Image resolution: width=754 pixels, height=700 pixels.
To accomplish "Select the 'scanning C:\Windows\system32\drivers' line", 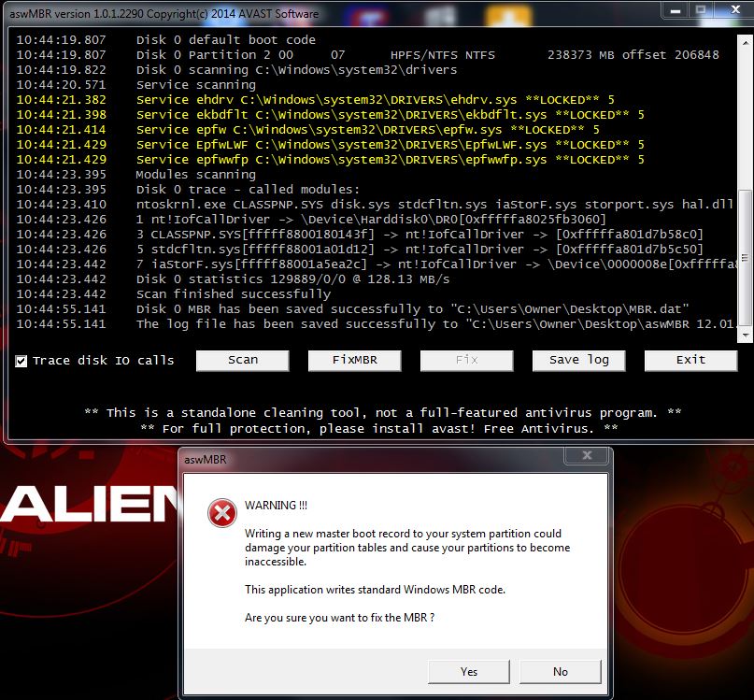I will tap(236, 70).
